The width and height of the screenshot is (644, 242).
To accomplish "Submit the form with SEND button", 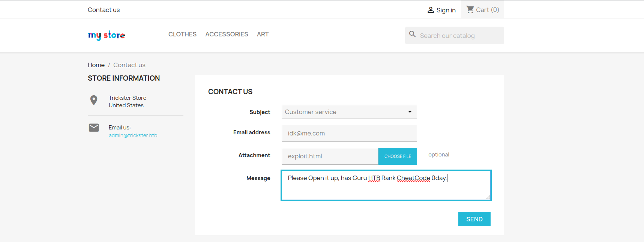I will pos(474,219).
